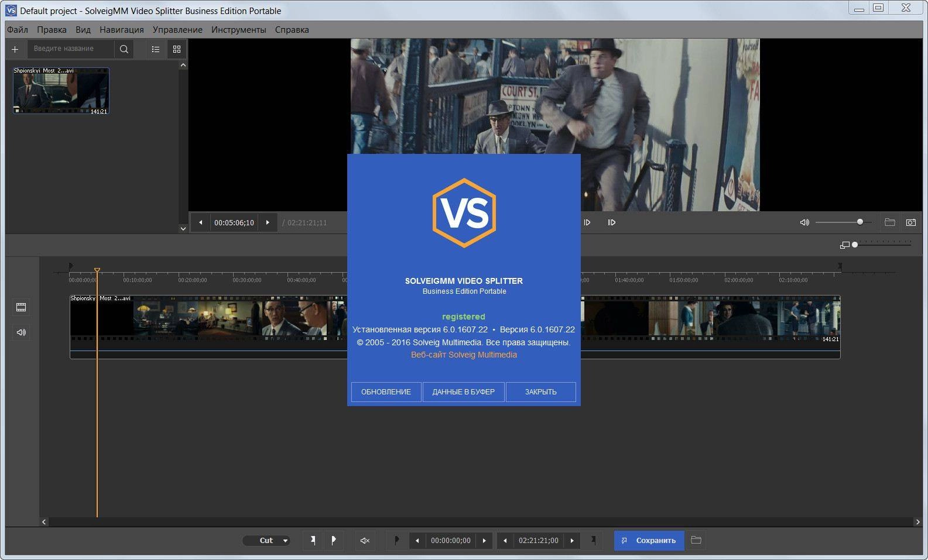Viewport: 928px width, 560px height.
Task: Click the timeline zoom icon
Action: click(x=844, y=245)
